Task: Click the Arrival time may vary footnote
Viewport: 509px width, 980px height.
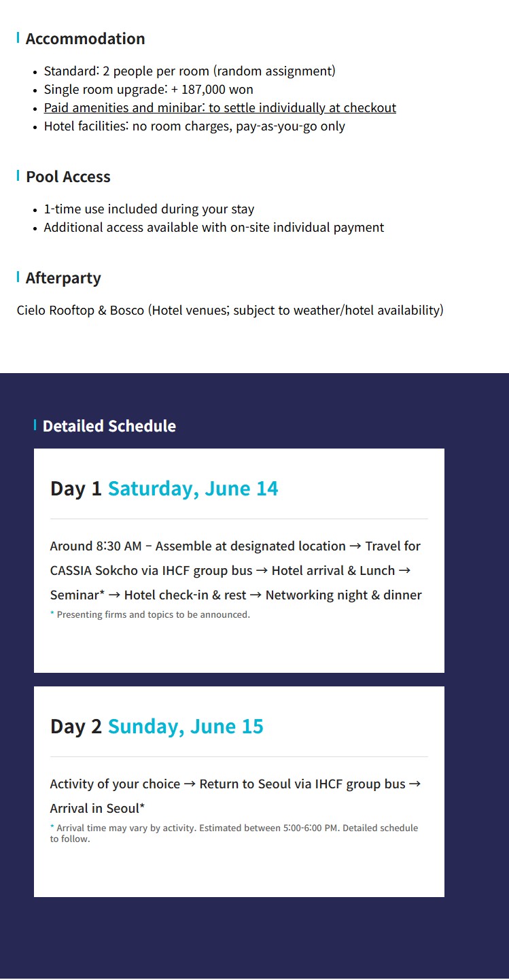Action: click(x=234, y=833)
